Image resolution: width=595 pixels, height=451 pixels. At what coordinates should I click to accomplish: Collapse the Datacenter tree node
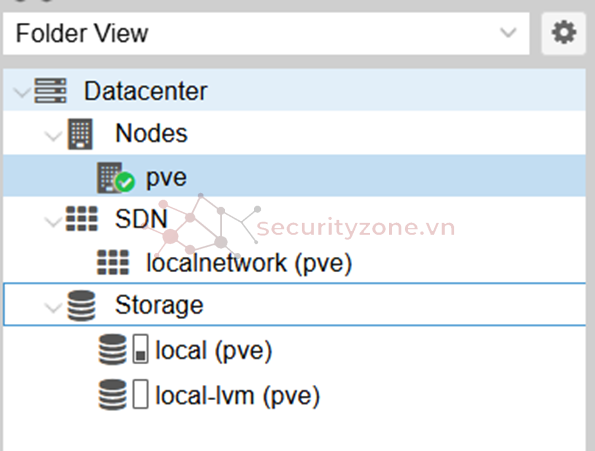coord(22,92)
